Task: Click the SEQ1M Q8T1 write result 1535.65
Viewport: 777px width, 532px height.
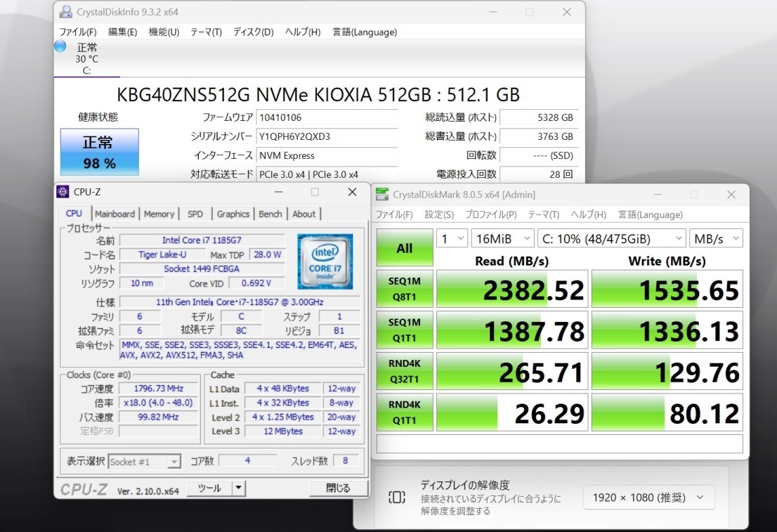Action: pyautogui.click(x=667, y=289)
